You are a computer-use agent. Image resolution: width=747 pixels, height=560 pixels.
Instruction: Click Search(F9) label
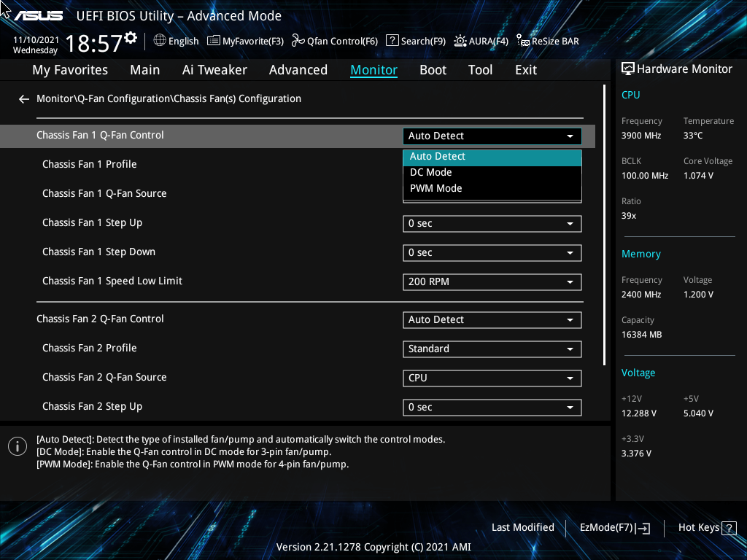tap(423, 42)
